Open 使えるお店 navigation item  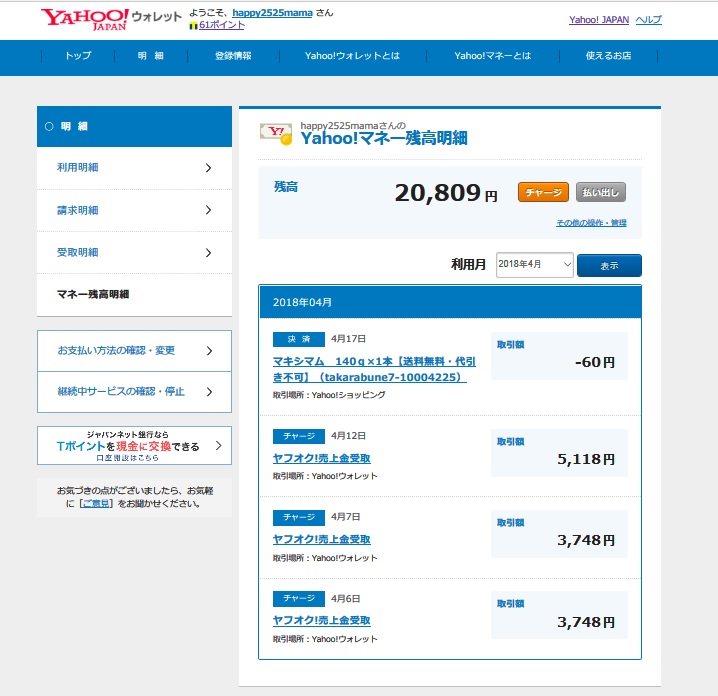tap(608, 56)
